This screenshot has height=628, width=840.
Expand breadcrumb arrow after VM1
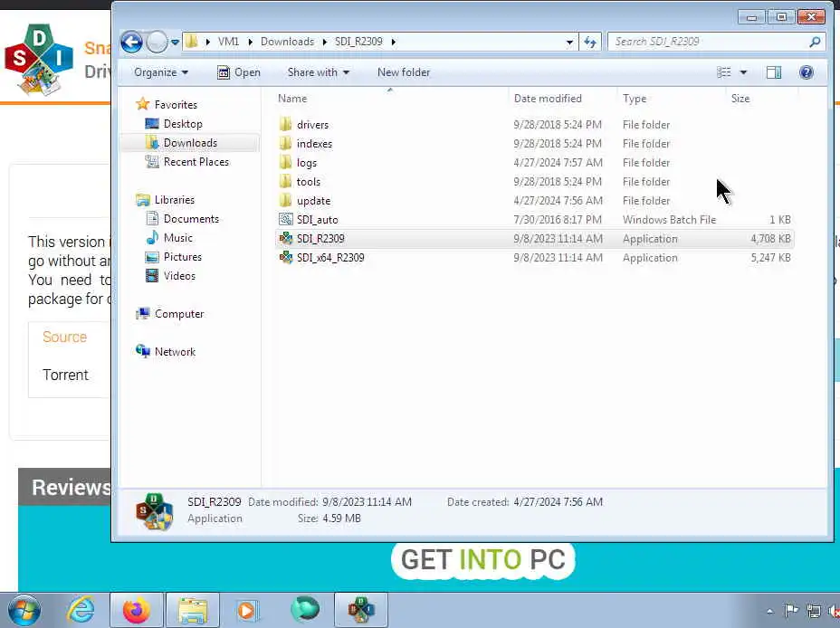point(250,42)
